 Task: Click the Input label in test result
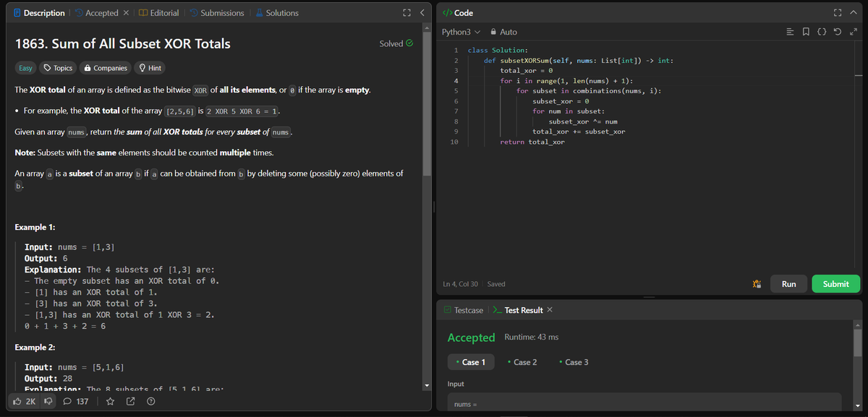coord(456,384)
